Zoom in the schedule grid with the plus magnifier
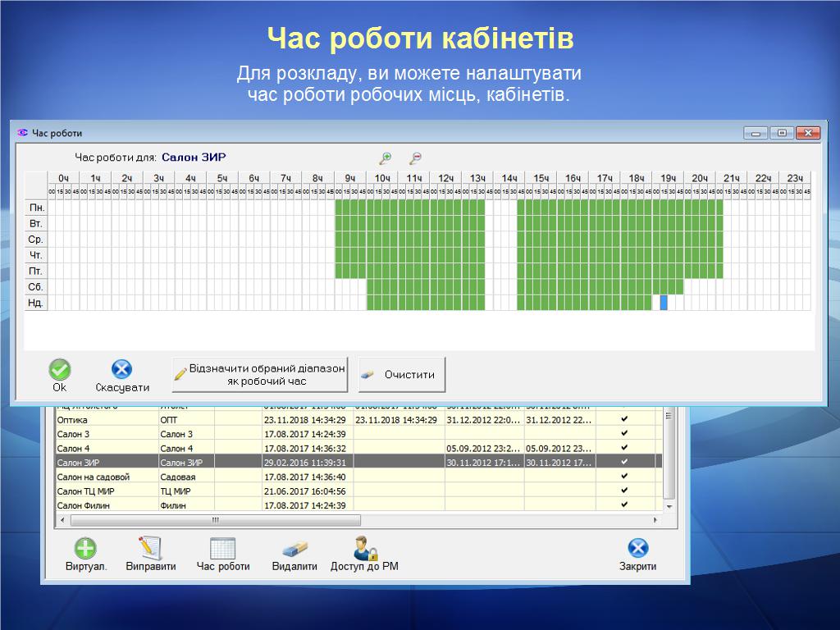Image resolution: width=840 pixels, height=630 pixels. coord(386,157)
